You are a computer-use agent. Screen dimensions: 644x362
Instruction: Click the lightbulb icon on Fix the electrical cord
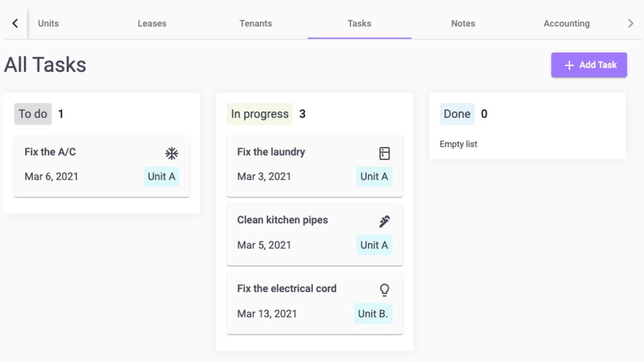[x=384, y=290]
